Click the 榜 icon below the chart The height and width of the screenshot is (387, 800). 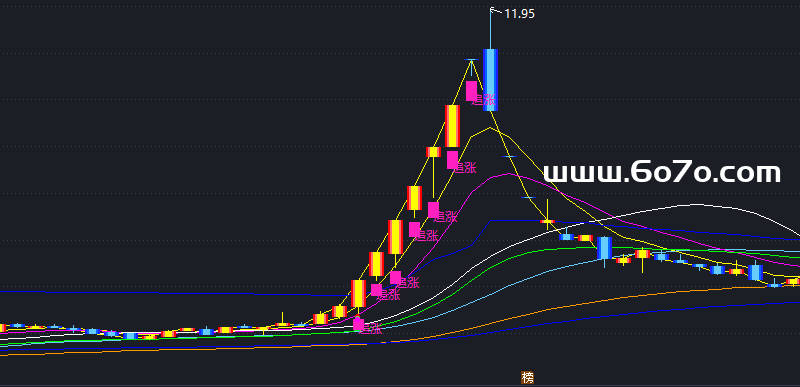(x=528, y=378)
